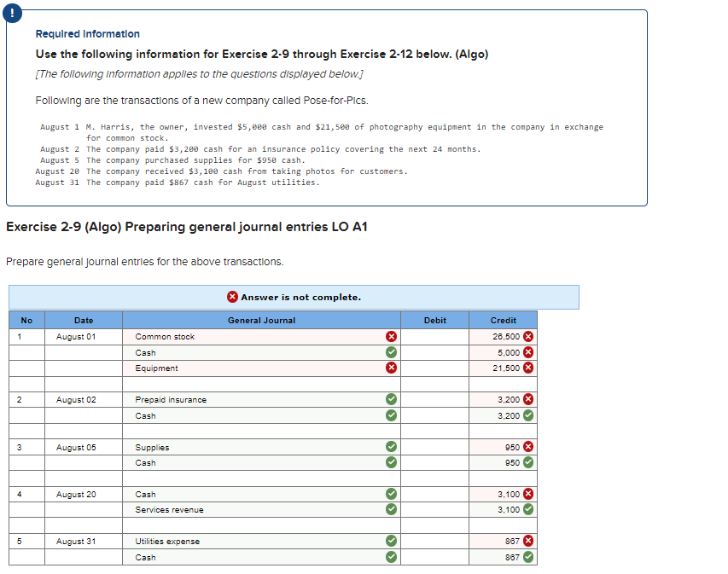Select the Prepaid insurance account cell
The height and width of the screenshot is (574, 728).
tap(261, 399)
